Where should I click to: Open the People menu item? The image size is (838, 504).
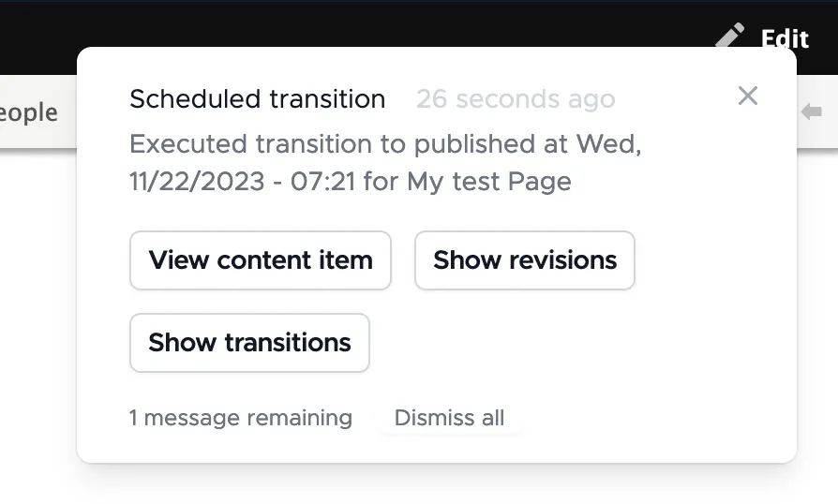tap(29, 112)
